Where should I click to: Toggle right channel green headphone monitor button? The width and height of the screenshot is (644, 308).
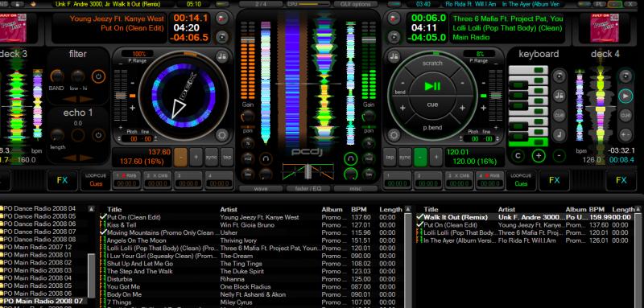pyautogui.click(x=350, y=158)
